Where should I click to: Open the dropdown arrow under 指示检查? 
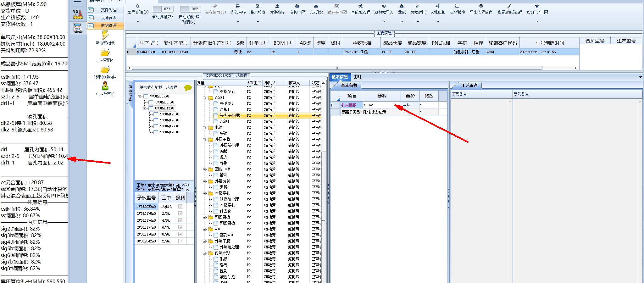tap(258, 22)
